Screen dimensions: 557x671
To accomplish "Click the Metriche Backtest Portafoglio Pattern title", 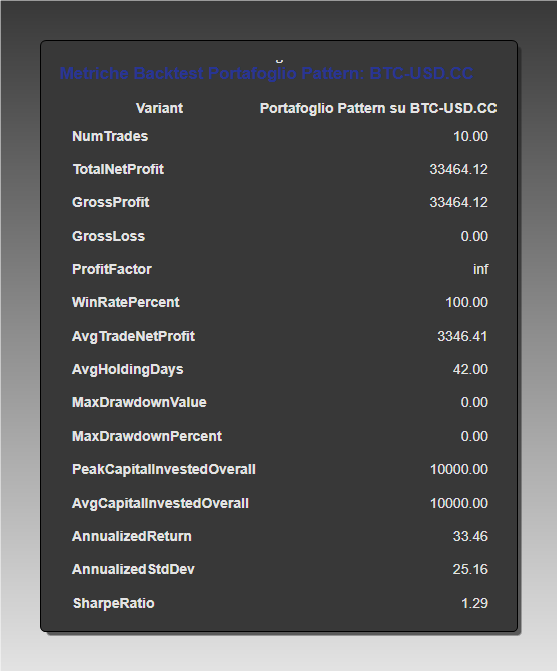I will click(266, 74).
